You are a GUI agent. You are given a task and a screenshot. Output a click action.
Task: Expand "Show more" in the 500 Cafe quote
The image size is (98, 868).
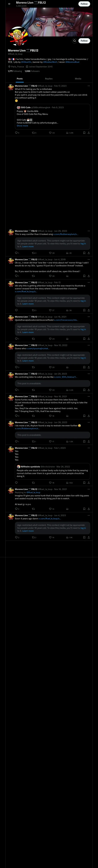click(22, 126)
